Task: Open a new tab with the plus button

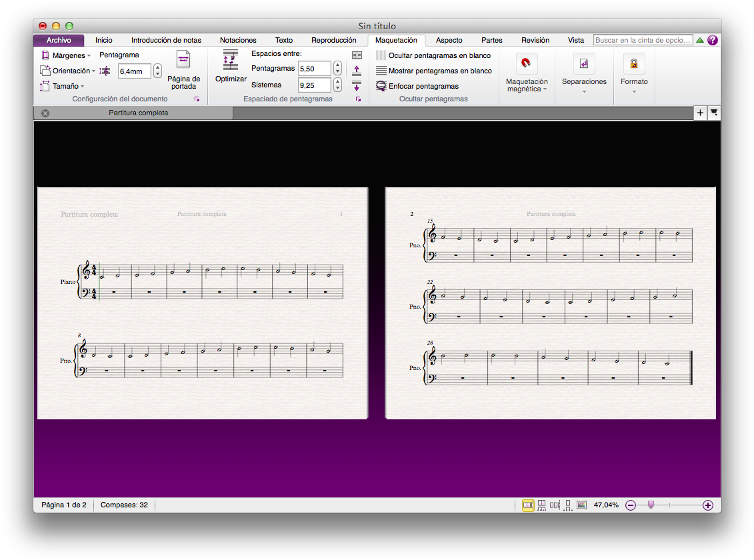Action: [700, 113]
